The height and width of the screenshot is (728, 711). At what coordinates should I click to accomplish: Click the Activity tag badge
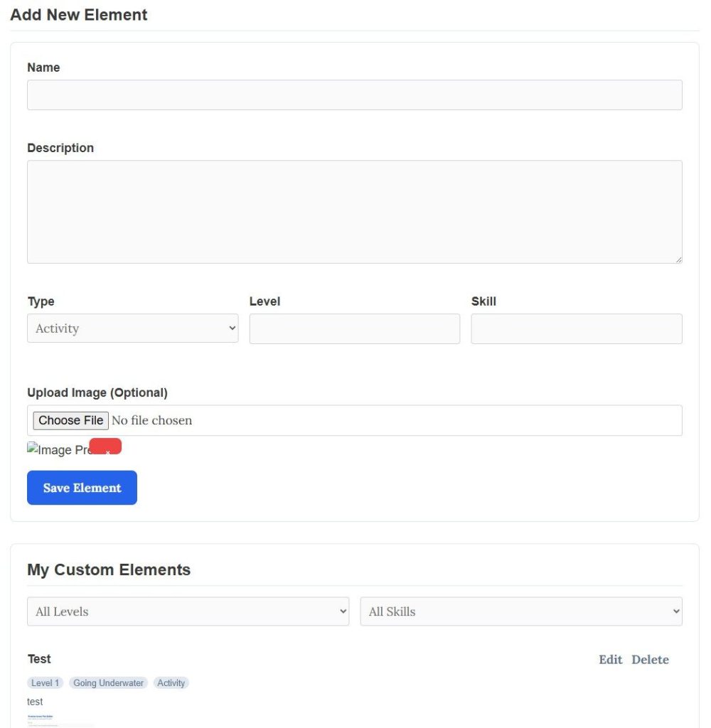tap(171, 683)
